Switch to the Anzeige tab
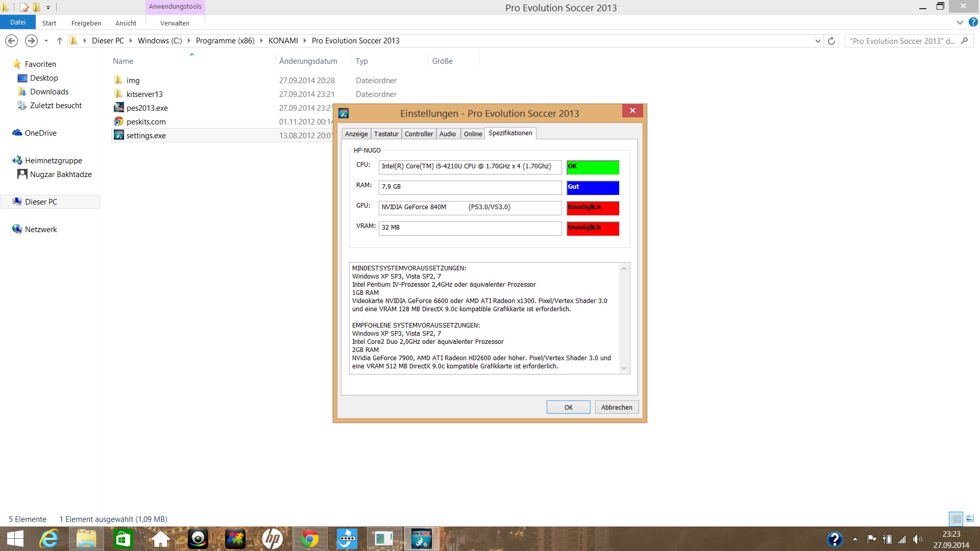 tap(356, 134)
